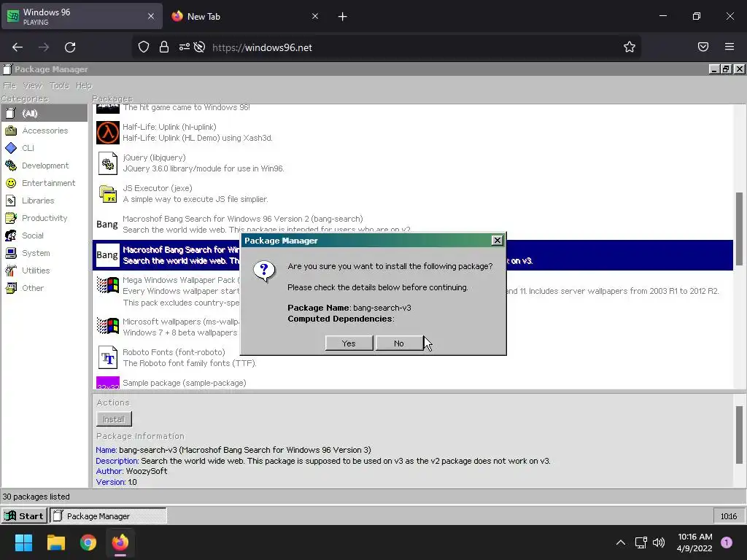This screenshot has height=560, width=747.
Task: Open the Help menu
Action: [84, 86]
